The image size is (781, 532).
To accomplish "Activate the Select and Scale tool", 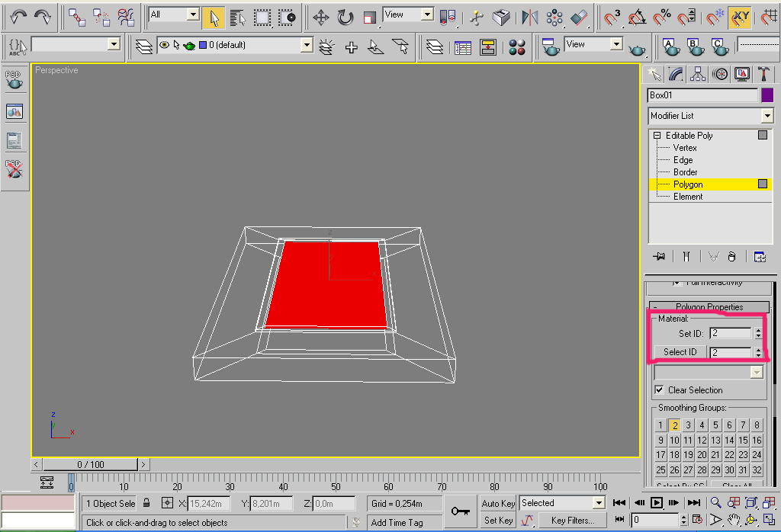I will coord(369,18).
